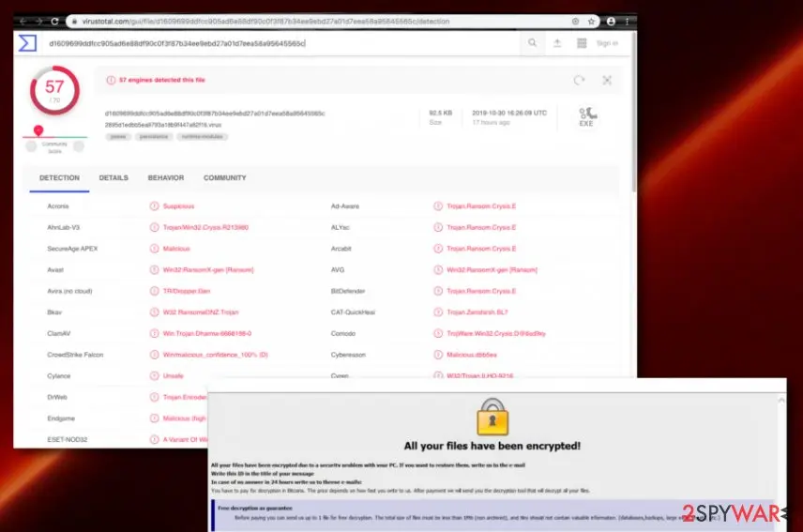Image resolution: width=803 pixels, height=532 pixels.
Task: Click the Cylance alert icon
Action: (154, 376)
